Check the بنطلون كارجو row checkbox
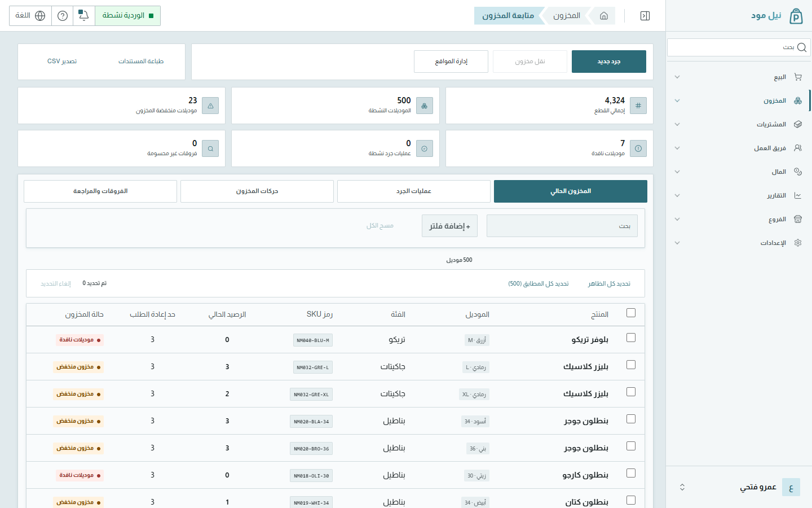Image resolution: width=812 pixels, height=508 pixels. pyautogui.click(x=631, y=473)
